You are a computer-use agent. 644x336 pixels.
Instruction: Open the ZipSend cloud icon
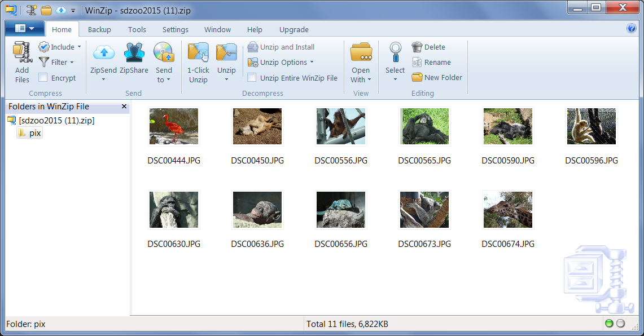103,54
